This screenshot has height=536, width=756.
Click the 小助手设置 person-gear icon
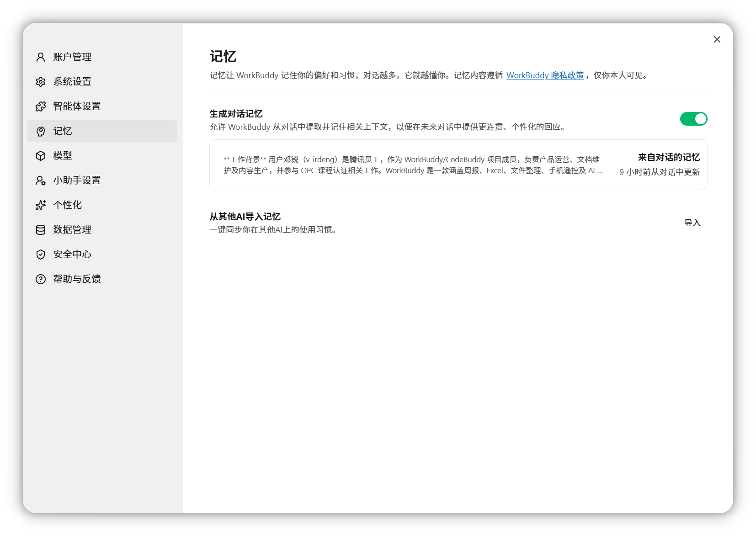pos(41,180)
